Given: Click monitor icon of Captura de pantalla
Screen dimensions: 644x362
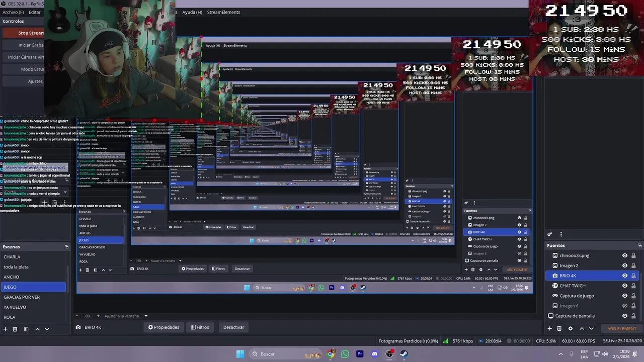Looking at the screenshot, I should pos(551,316).
